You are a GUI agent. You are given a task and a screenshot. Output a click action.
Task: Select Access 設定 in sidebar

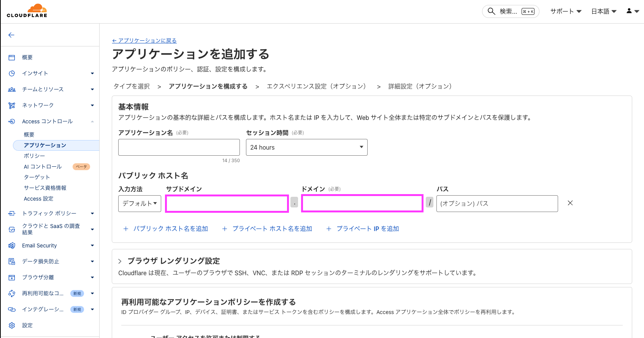(x=38, y=199)
